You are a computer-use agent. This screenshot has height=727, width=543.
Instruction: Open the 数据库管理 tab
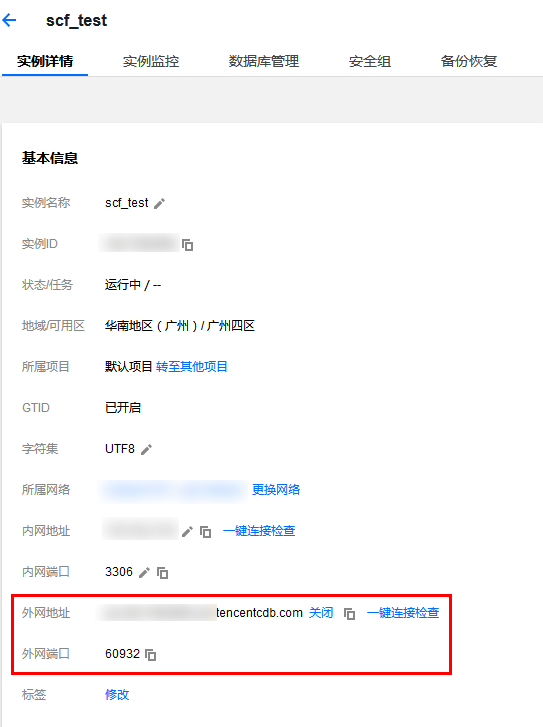[263, 61]
